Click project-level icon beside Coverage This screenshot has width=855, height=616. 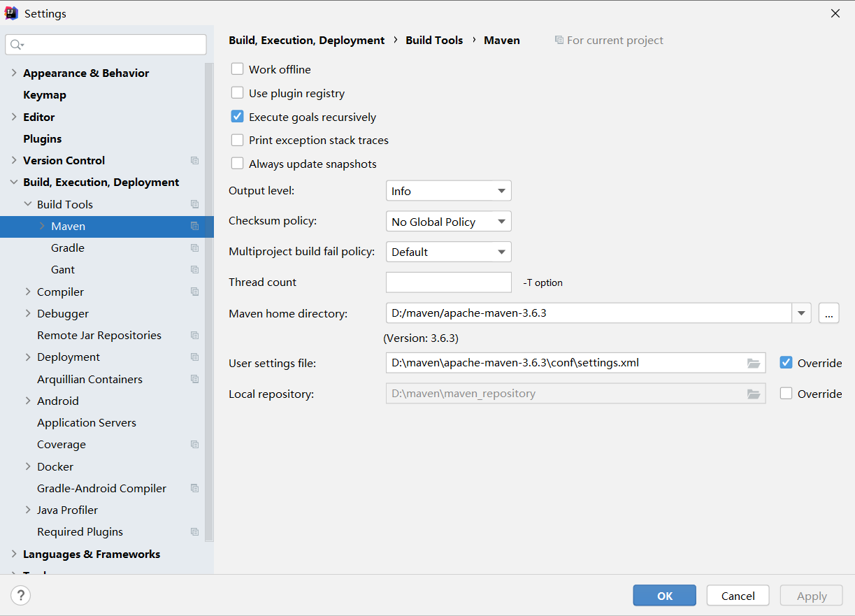click(194, 445)
